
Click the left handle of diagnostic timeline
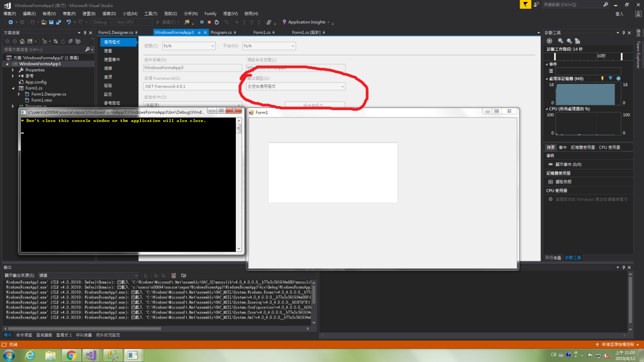coord(555,56)
